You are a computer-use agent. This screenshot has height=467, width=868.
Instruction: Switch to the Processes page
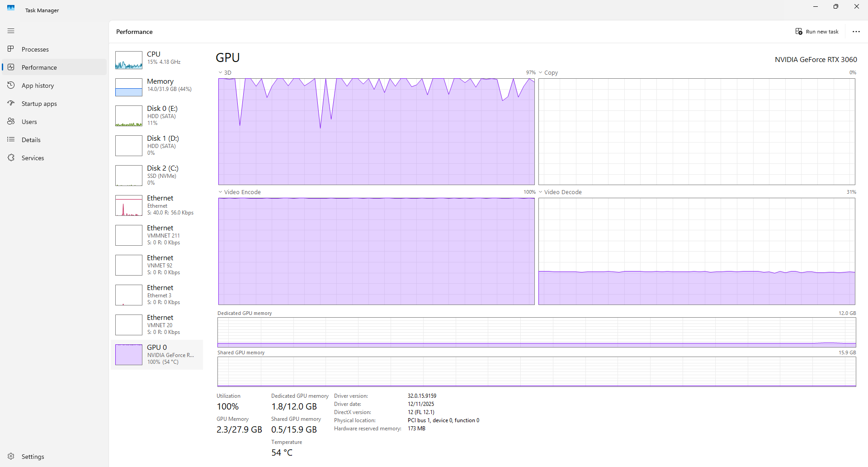tap(54, 49)
